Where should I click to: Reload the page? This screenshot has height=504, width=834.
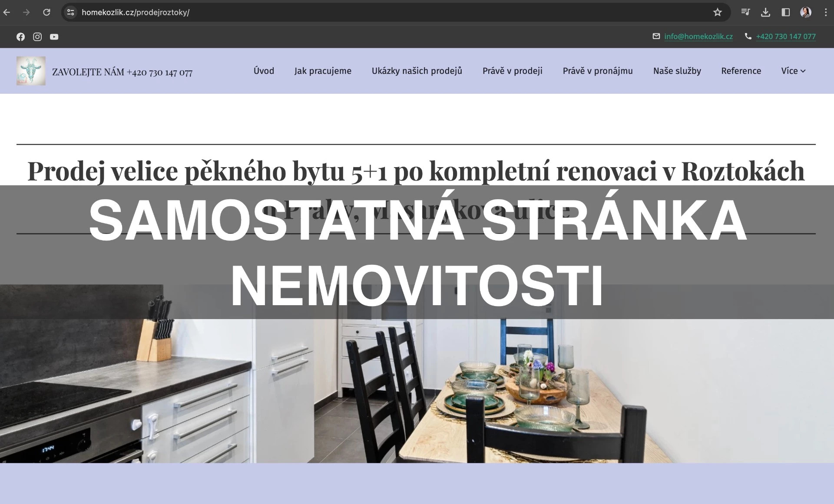pyautogui.click(x=46, y=12)
